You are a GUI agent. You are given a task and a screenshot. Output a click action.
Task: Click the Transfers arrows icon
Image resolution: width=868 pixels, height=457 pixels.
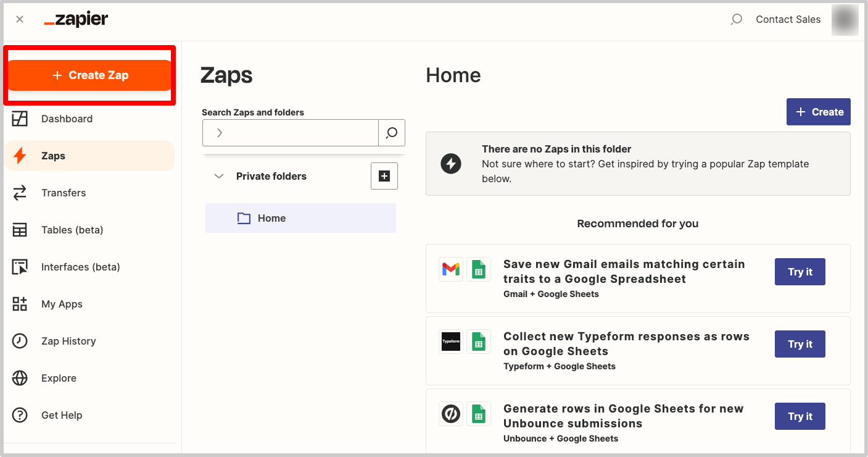tap(20, 193)
